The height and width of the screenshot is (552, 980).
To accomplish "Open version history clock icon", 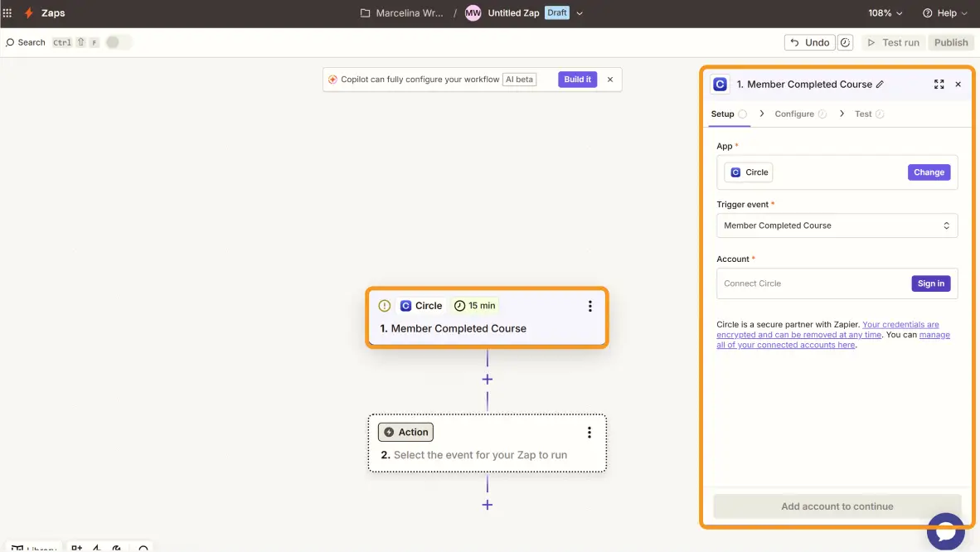I will (845, 42).
